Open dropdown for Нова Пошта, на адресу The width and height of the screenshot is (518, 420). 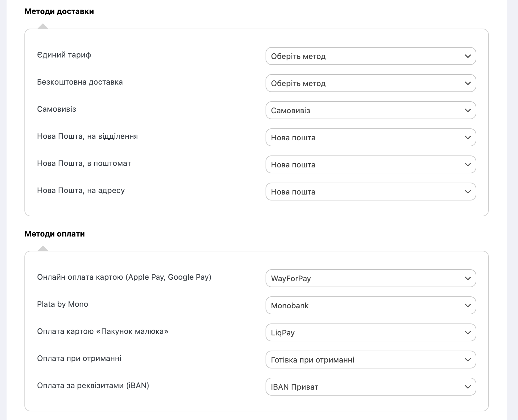pos(370,192)
